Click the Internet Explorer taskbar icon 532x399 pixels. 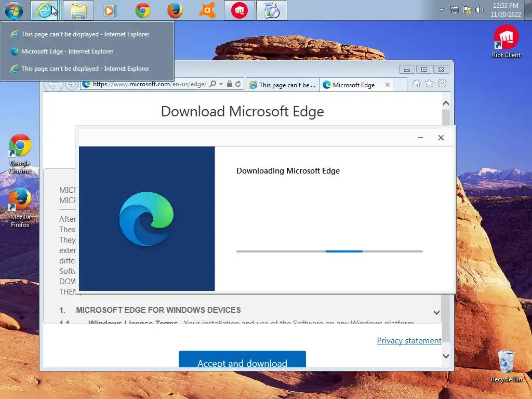[x=45, y=10]
